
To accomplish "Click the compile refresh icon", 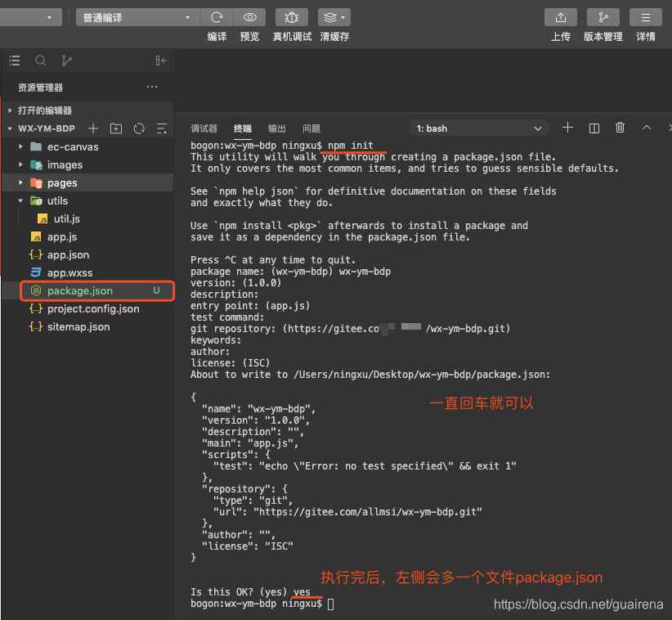I will tap(217, 17).
